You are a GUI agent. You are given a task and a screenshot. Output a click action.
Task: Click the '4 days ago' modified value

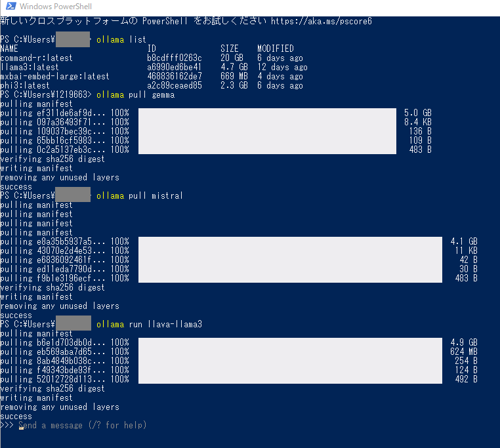coord(280,77)
